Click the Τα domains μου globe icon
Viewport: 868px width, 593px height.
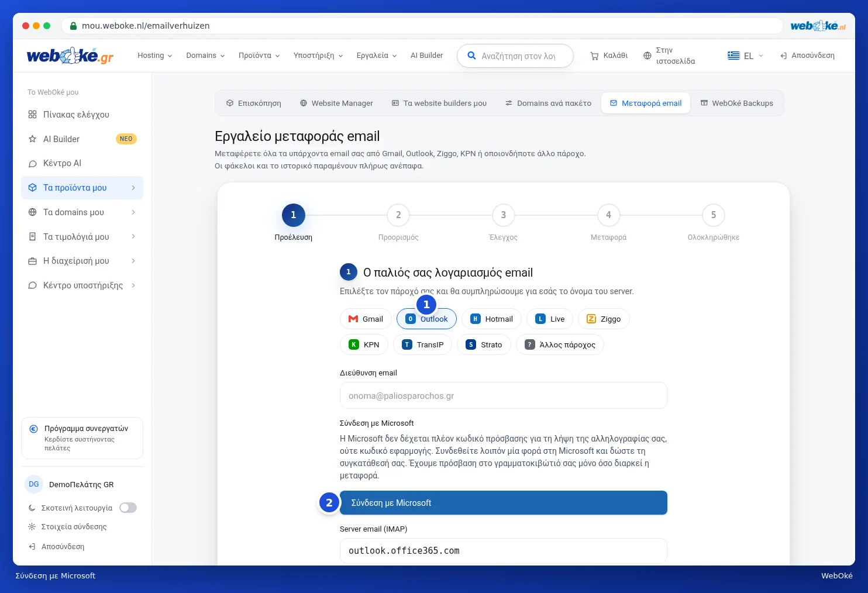(x=33, y=212)
